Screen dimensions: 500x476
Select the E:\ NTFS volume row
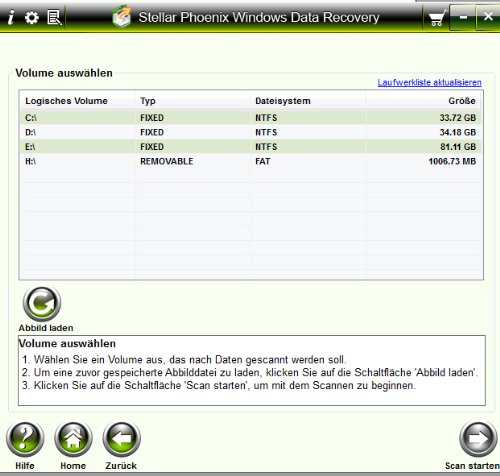(251, 147)
